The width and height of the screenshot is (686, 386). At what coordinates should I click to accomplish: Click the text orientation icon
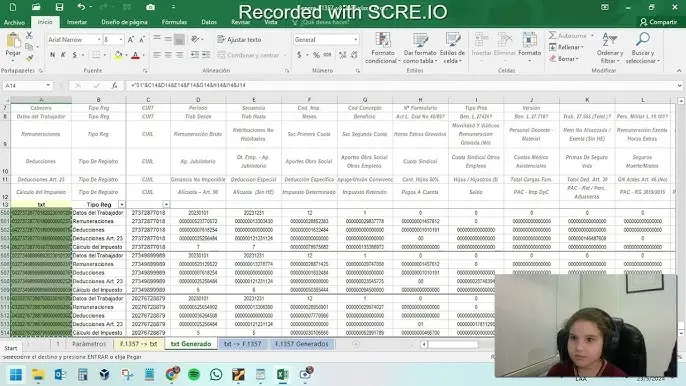(196, 39)
